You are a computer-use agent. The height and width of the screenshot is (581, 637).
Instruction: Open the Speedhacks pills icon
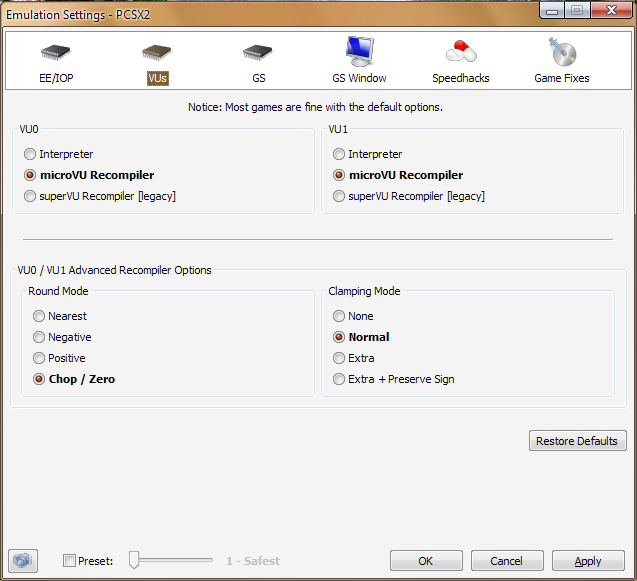point(461,51)
